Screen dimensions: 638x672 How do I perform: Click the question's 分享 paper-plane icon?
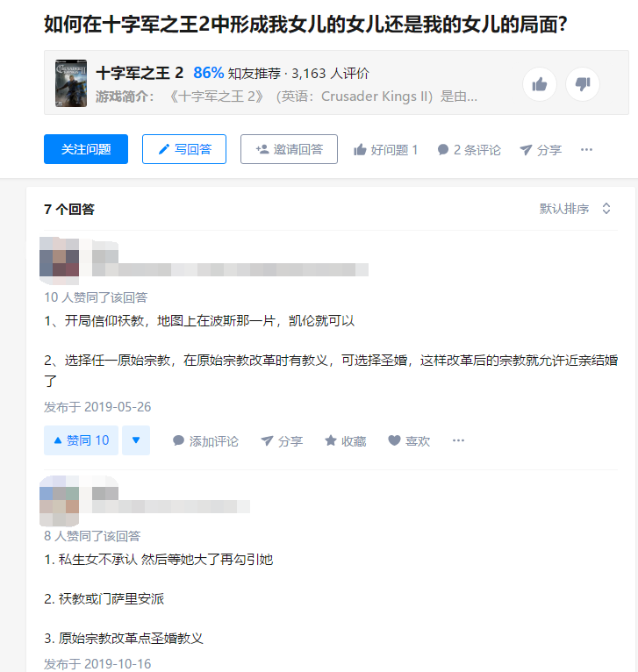coord(526,149)
